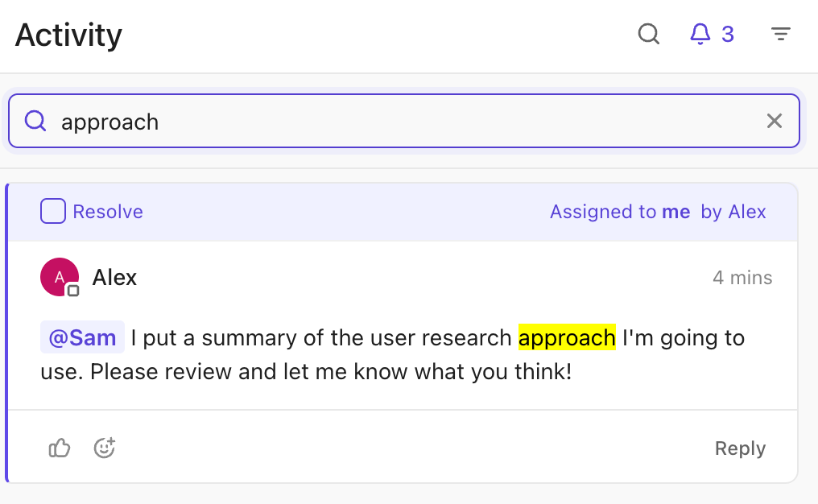Click Alex's avatar with status indicator
The image size is (818, 504).
[60, 276]
